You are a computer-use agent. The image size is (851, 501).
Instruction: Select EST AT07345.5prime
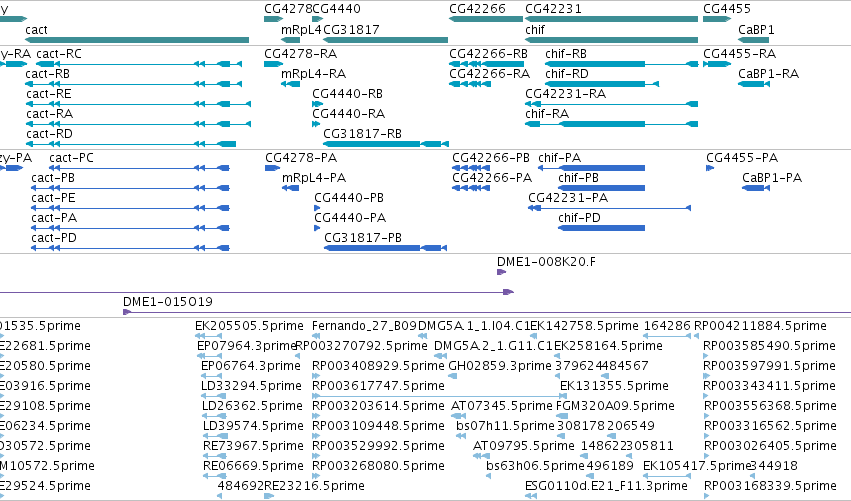(x=459, y=416)
